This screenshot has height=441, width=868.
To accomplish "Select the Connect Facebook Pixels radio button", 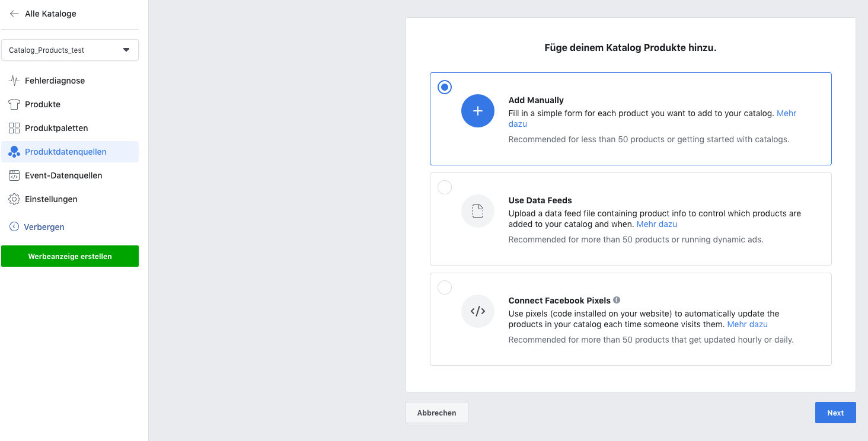I will tap(445, 287).
